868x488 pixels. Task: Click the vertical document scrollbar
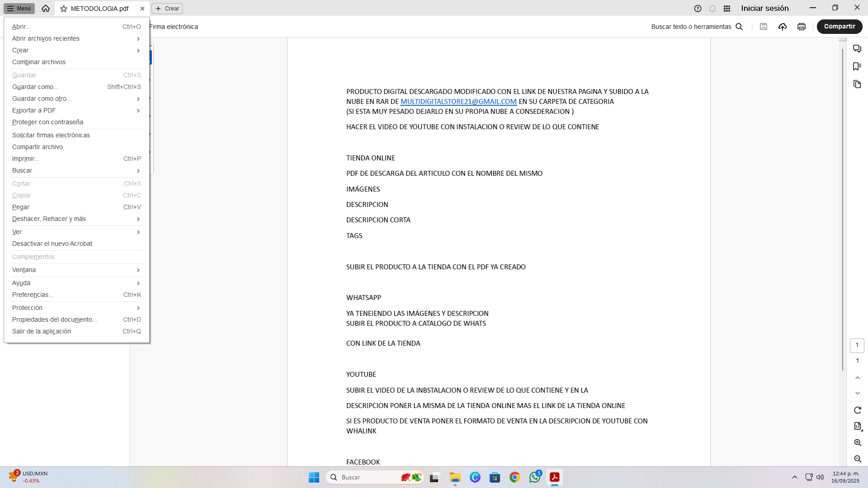(843, 208)
